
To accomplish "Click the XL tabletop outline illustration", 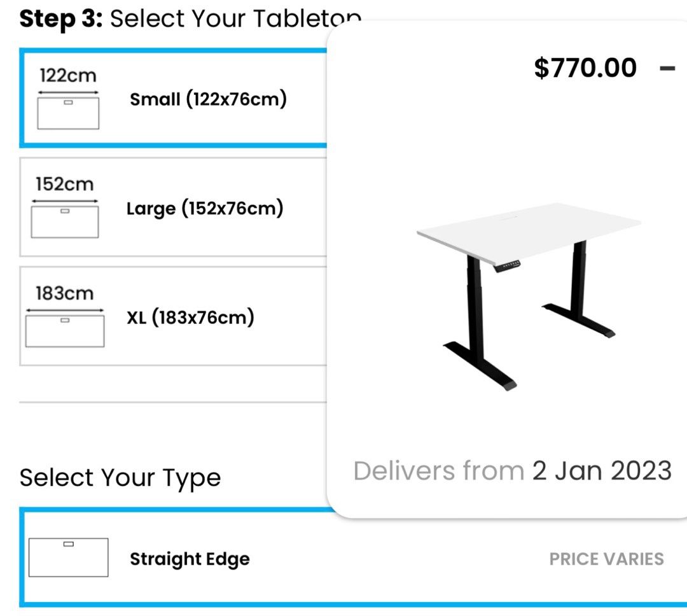I will click(x=64, y=330).
